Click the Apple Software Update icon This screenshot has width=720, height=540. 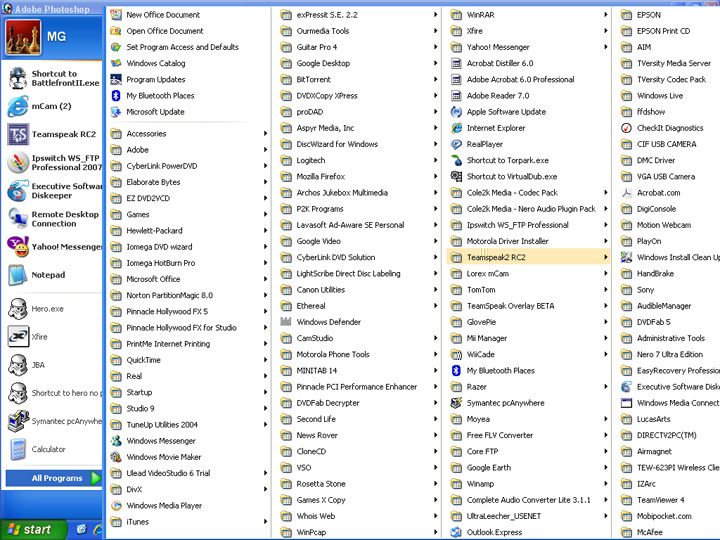coord(456,112)
